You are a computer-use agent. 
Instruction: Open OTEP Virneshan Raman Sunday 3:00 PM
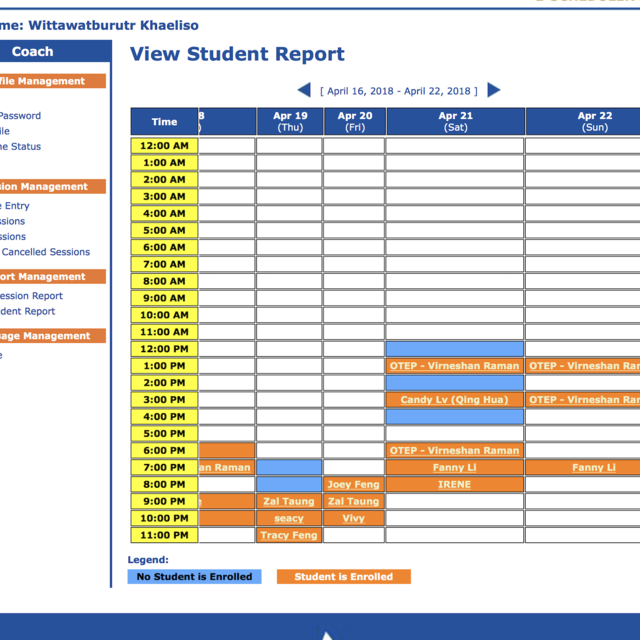tap(584, 400)
